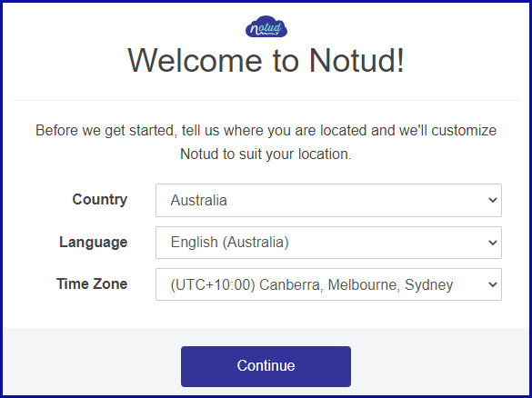Click the 'Before we get started' text line
Screen dimensions: 532x398
266,131
